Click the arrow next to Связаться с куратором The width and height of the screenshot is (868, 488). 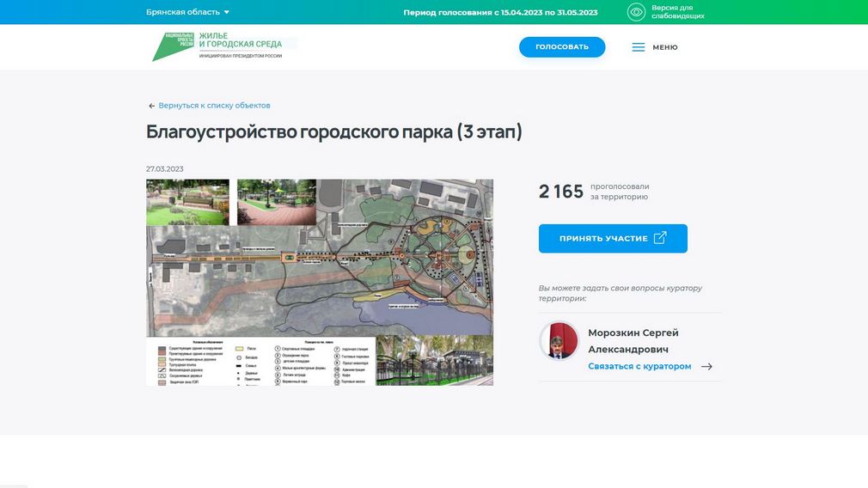pyautogui.click(x=706, y=366)
